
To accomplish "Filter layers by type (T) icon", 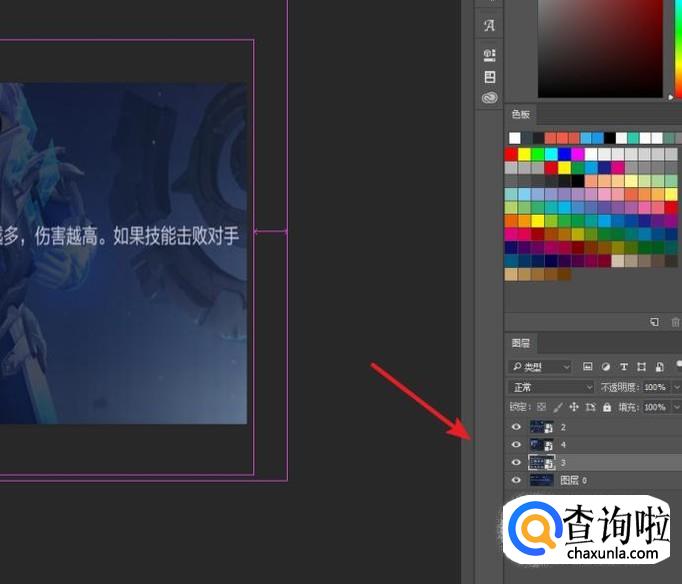I will 624,367.
